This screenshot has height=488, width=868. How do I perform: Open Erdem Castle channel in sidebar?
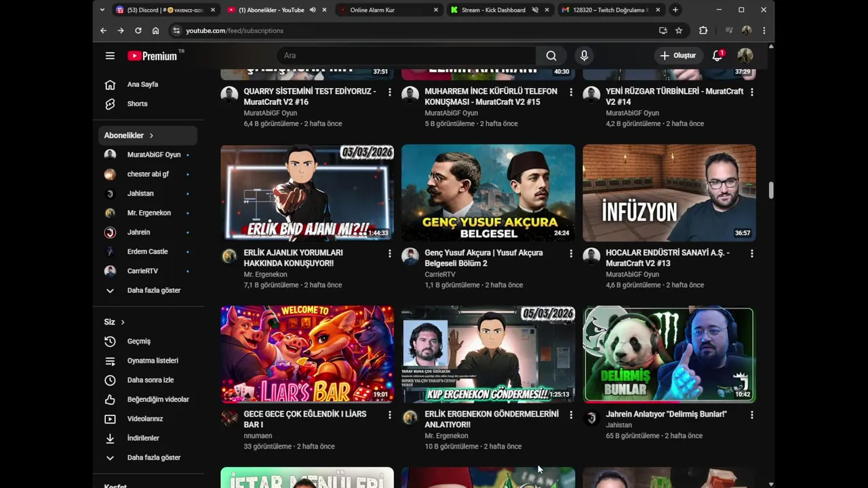pyautogui.click(x=149, y=251)
